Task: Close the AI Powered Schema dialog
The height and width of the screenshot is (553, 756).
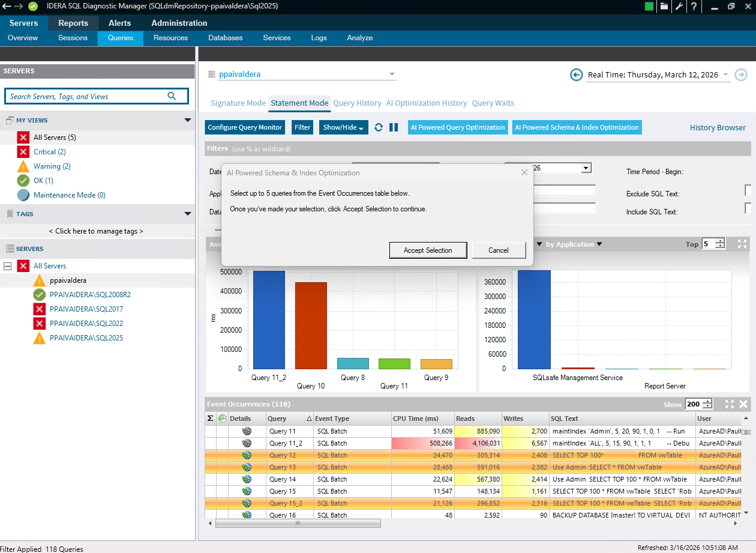Action: coord(524,172)
